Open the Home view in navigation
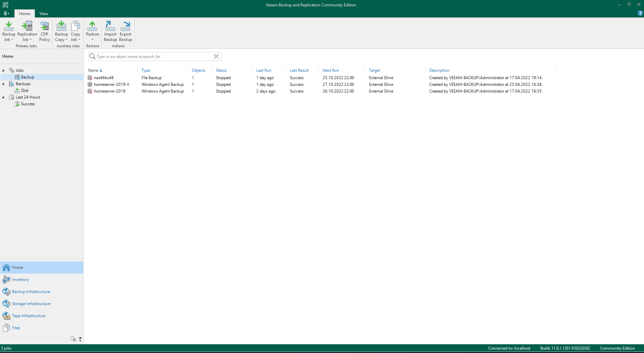Viewport: 644px width, 353px height. click(x=42, y=268)
